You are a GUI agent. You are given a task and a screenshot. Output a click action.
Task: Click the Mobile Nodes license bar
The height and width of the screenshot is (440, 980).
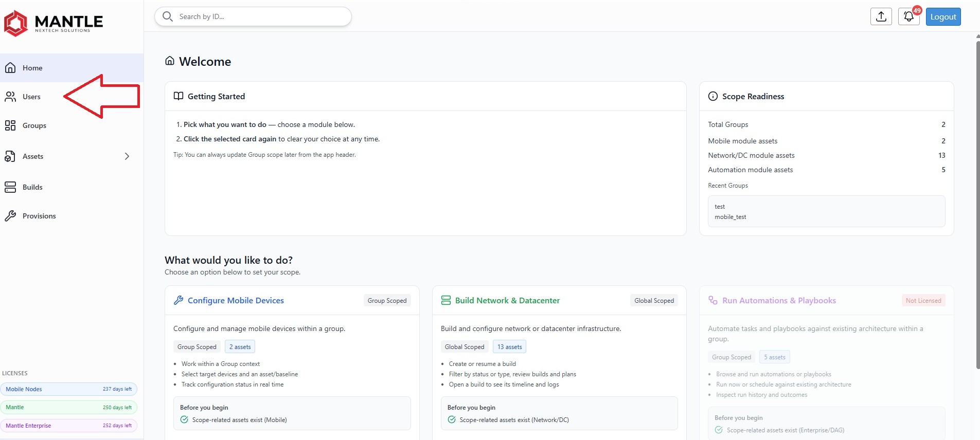pos(69,389)
